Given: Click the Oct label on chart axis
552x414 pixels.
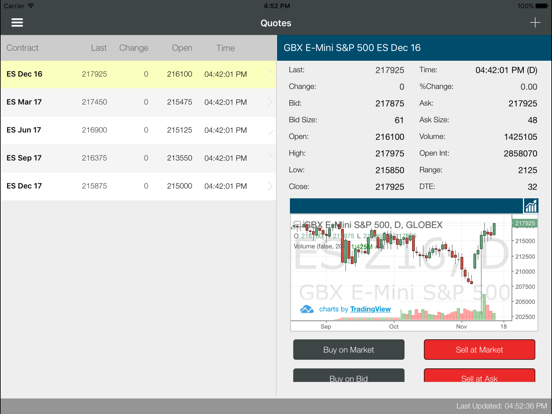Looking at the screenshot, I should pos(394,326).
